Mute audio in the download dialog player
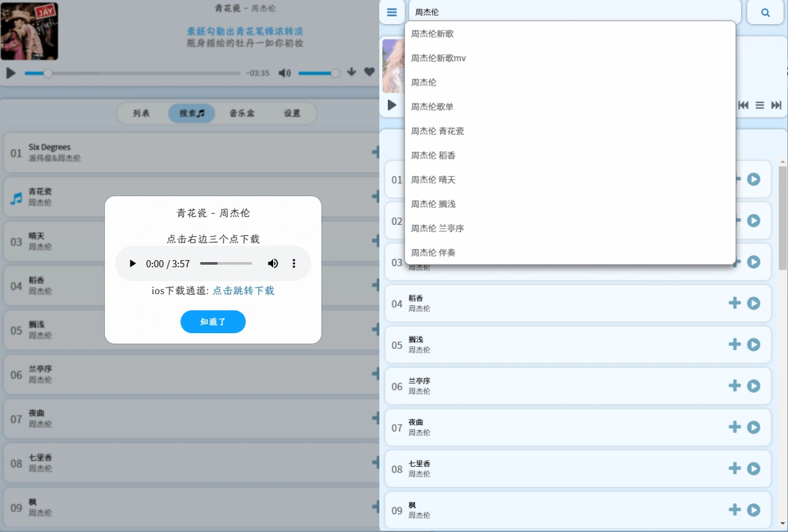This screenshot has height=532, width=788. pyautogui.click(x=272, y=263)
